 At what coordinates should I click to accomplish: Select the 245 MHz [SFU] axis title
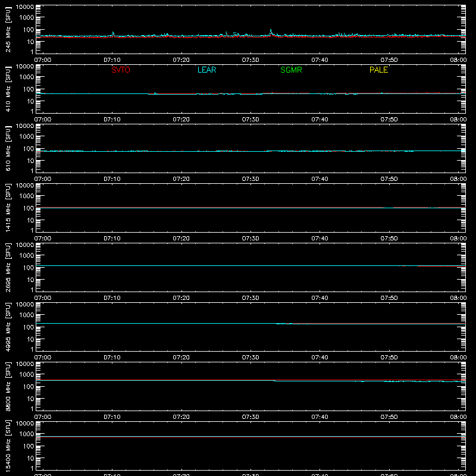point(8,29)
